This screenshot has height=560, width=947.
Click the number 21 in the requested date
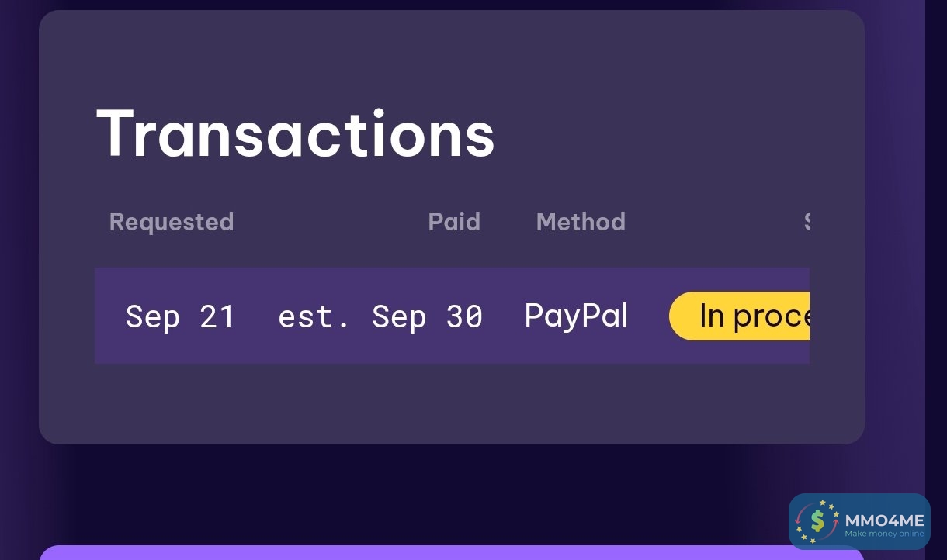tap(217, 316)
